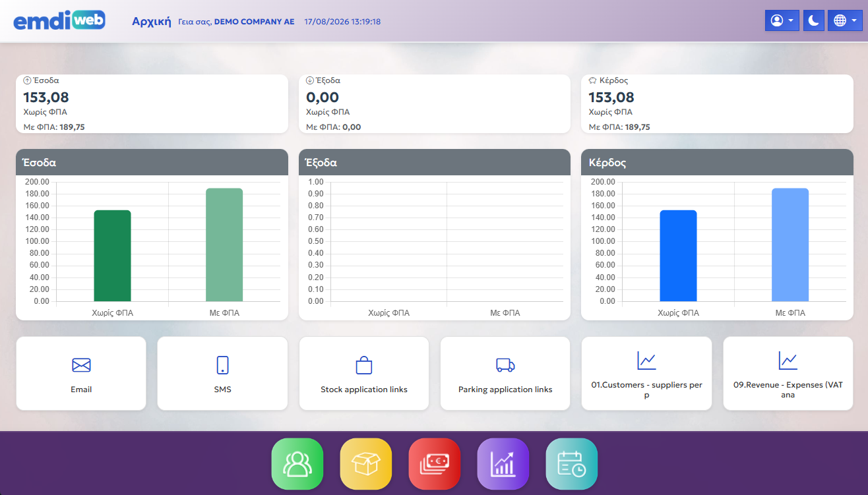Click the light blue bar in Κέρδος chart

click(x=790, y=245)
